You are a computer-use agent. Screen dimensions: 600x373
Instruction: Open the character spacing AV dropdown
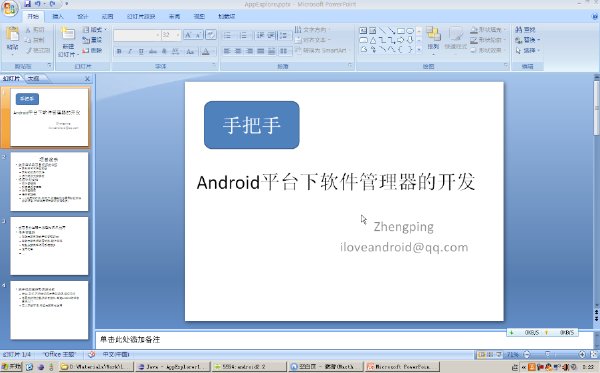[x=176, y=51]
